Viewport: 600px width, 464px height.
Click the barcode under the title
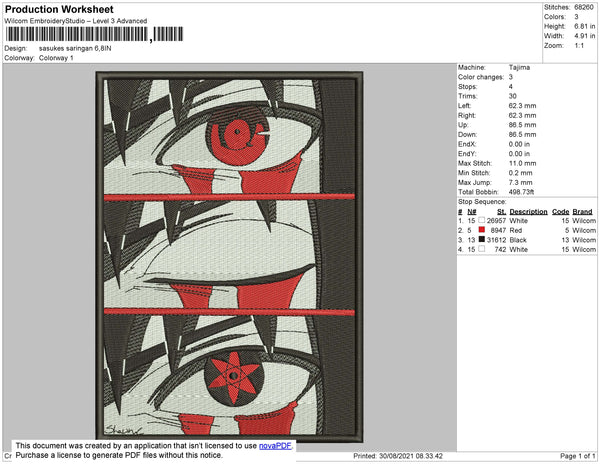click(x=94, y=34)
